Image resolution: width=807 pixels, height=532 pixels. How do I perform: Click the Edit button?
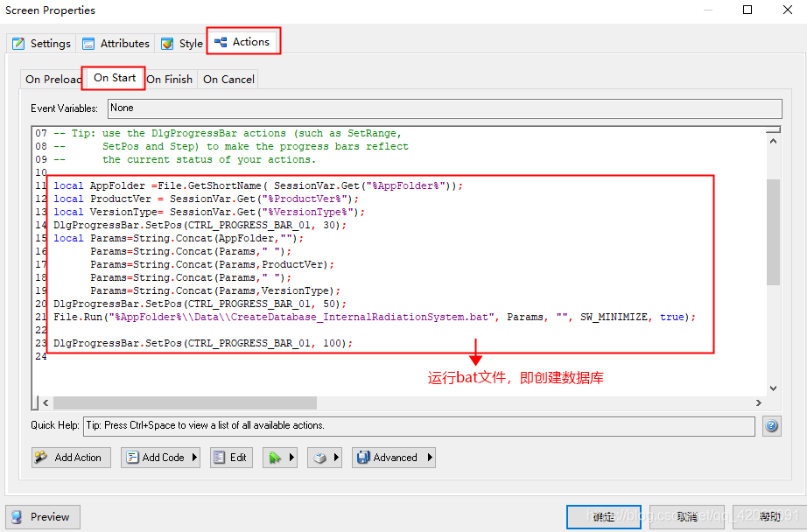(231, 458)
